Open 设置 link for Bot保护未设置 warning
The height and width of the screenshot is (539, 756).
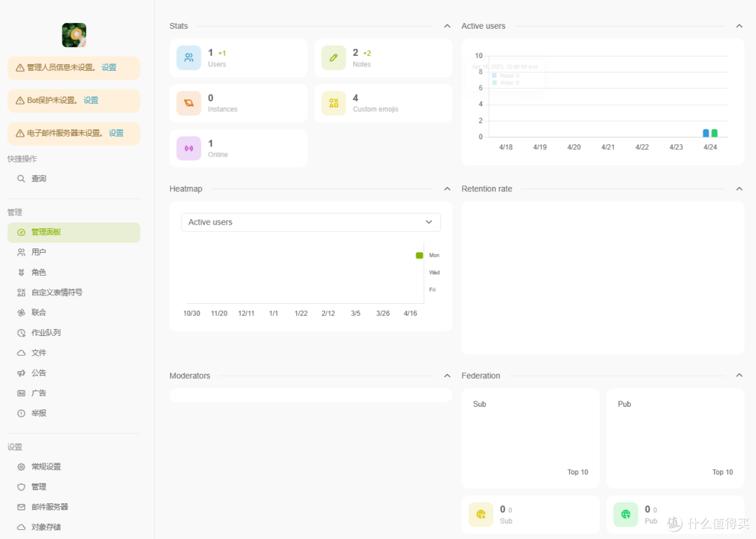[90, 100]
